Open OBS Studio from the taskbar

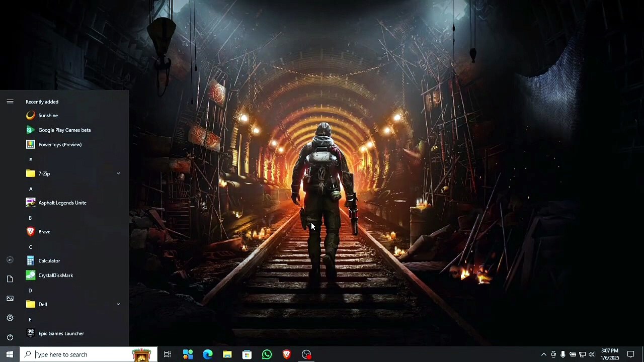click(x=306, y=354)
